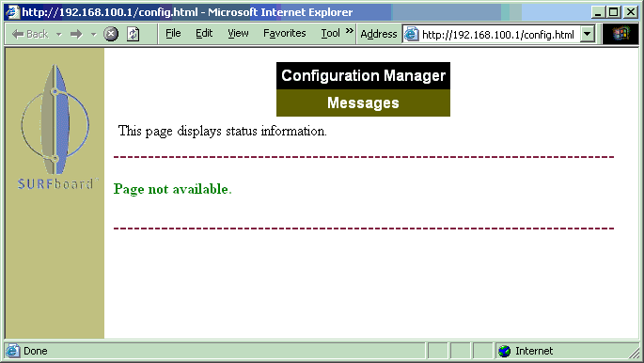This screenshot has height=363, width=644.
Task: Click the Stop loading icon
Action: pos(111,34)
